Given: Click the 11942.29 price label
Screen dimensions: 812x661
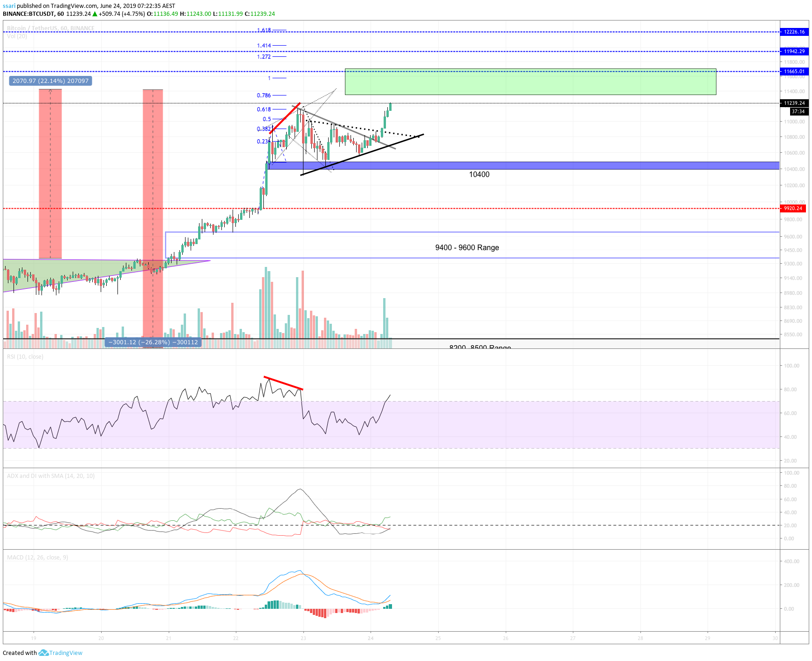Looking at the screenshot, I should (794, 51).
